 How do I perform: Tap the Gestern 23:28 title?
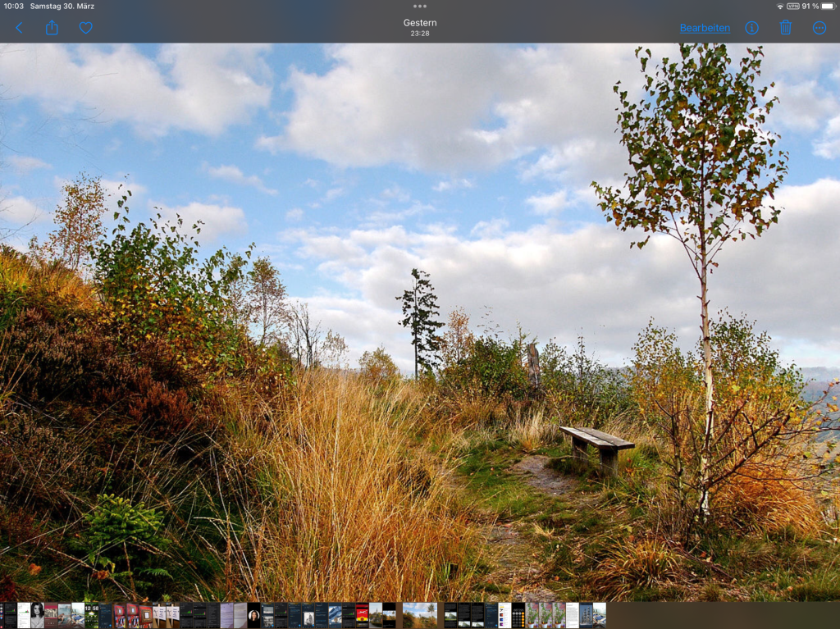tap(420, 27)
